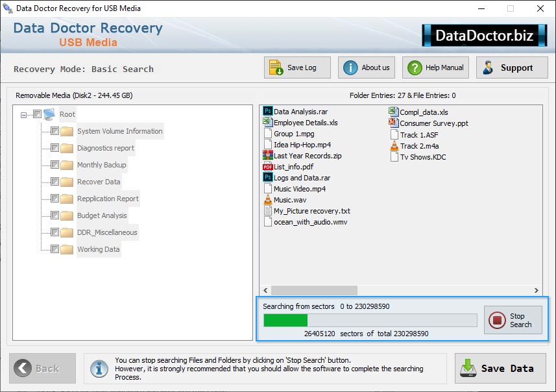The width and height of the screenshot is (556, 392).
Task: Click the Save Log document icon
Action: coord(276,67)
